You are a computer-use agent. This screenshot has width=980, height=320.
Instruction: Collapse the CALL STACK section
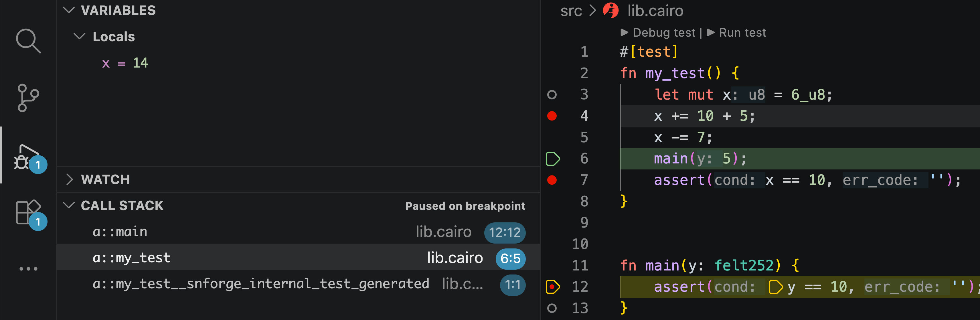(x=69, y=206)
